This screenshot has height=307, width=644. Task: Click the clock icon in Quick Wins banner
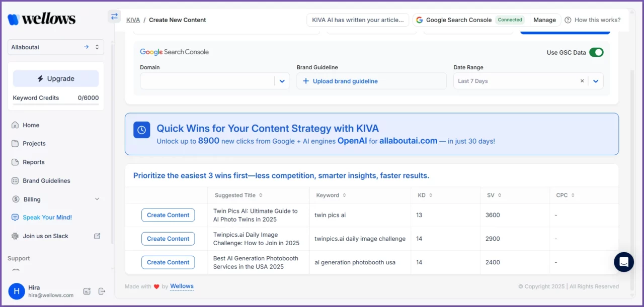pos(141,130)
